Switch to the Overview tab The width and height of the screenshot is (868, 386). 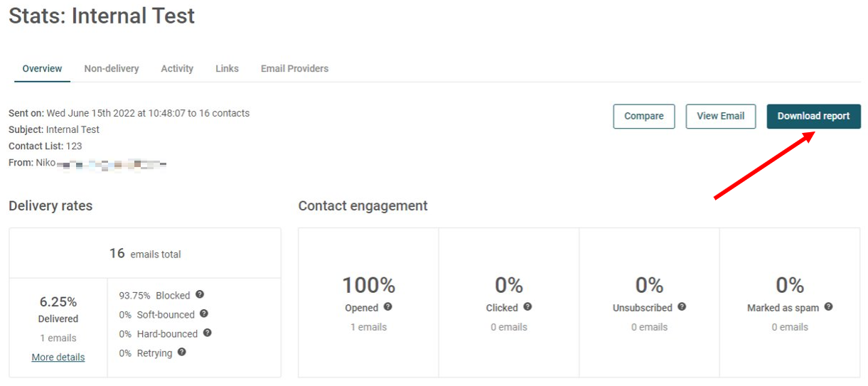[x=42, y=69]
